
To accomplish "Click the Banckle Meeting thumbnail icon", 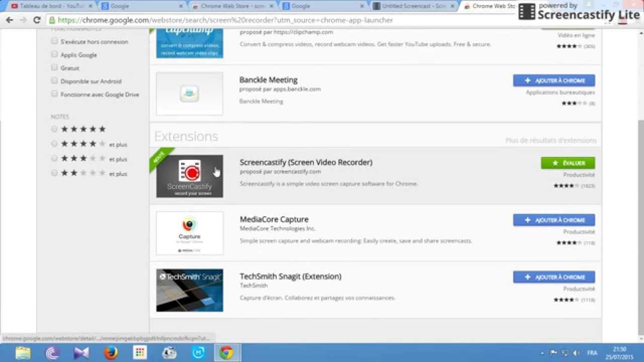I will click(190, 94).
